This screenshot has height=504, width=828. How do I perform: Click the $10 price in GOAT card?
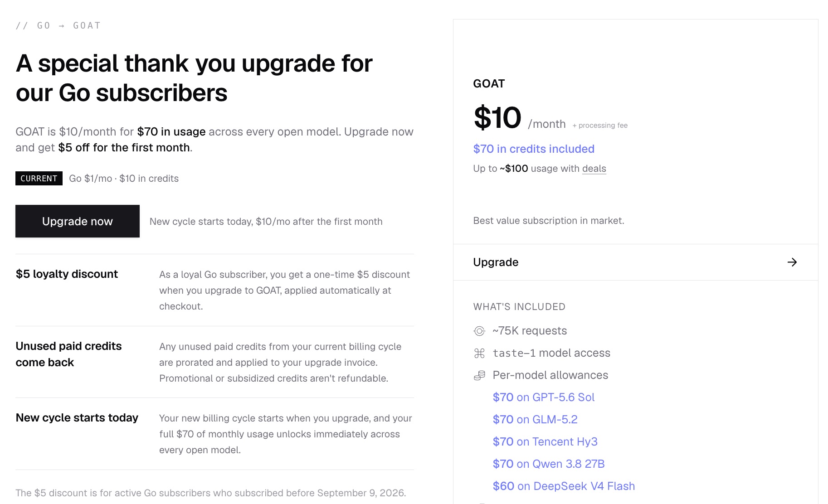(497, 118)
